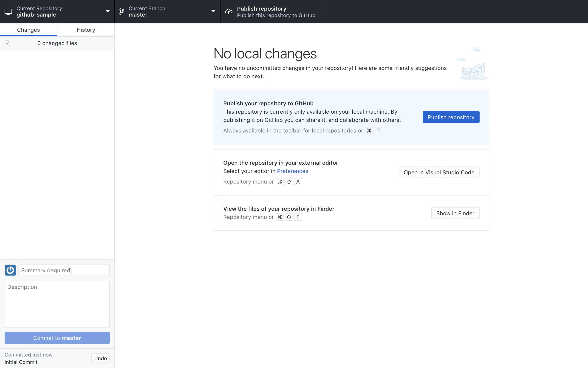Click the git branch icon
This screenshot has width=588, height=368.
tap(122, 11)
